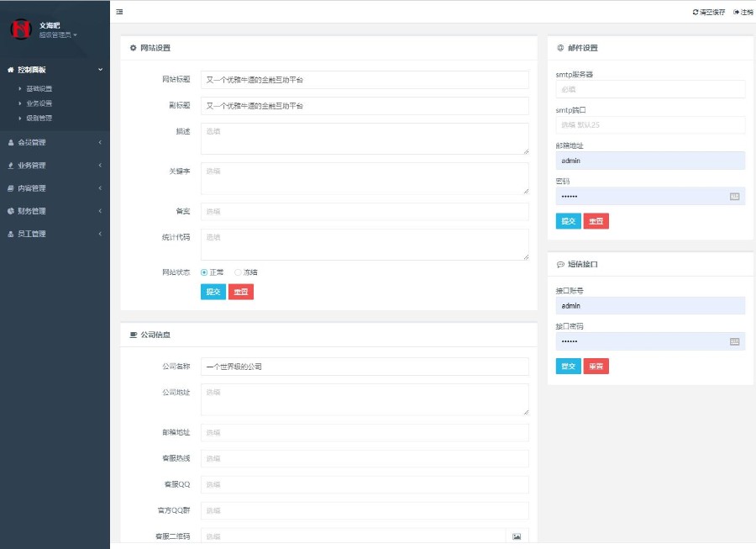Image resolution: width=756 pixels, height=549 pixels.
Task: Click the image picker icon for 客服二维码
Action: click(517, 536)
